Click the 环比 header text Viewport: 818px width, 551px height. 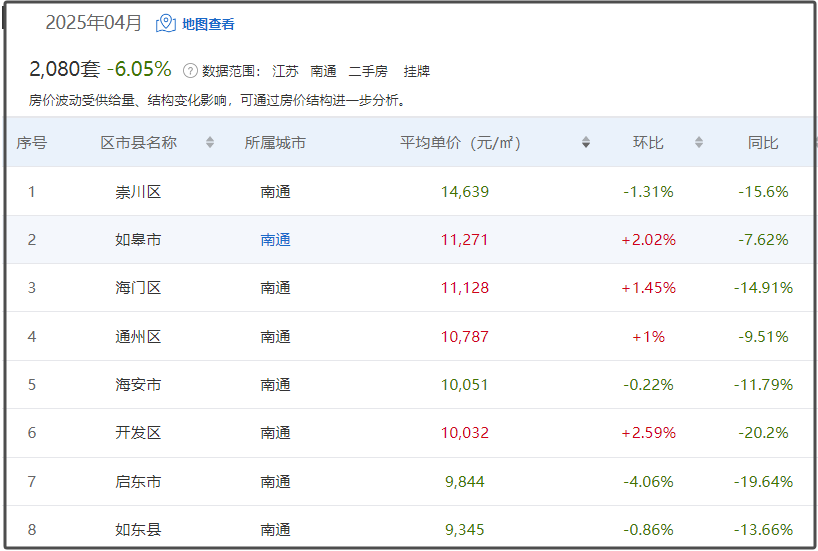tap(648, 142)
